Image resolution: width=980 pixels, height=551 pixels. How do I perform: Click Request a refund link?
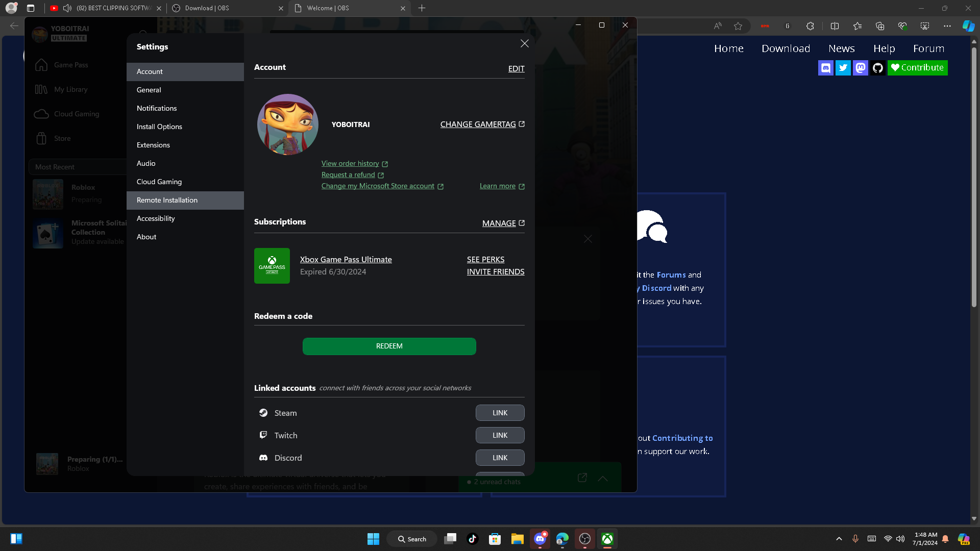[353, 175]
